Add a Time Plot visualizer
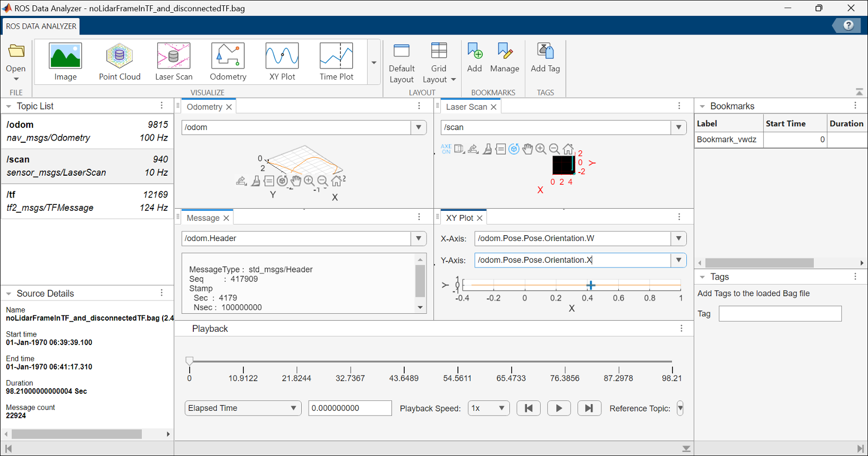This screenshot has height=456, width=868. click(x=336, y=62)
